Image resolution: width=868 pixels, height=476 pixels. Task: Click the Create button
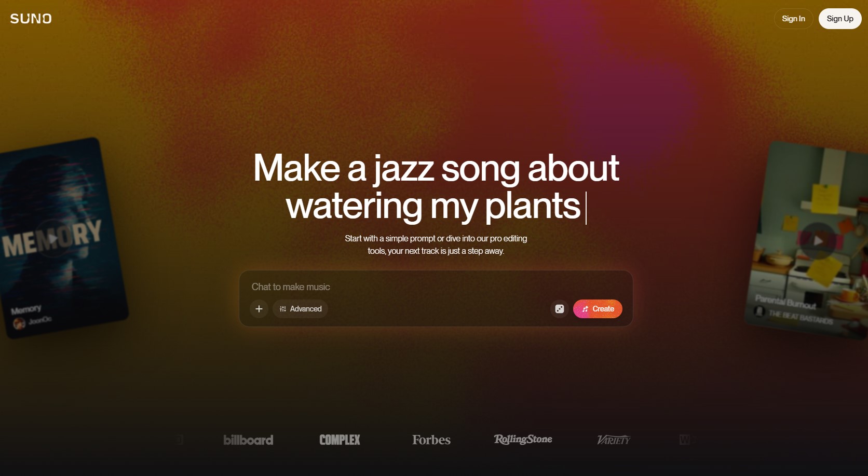tap(598, 309)
